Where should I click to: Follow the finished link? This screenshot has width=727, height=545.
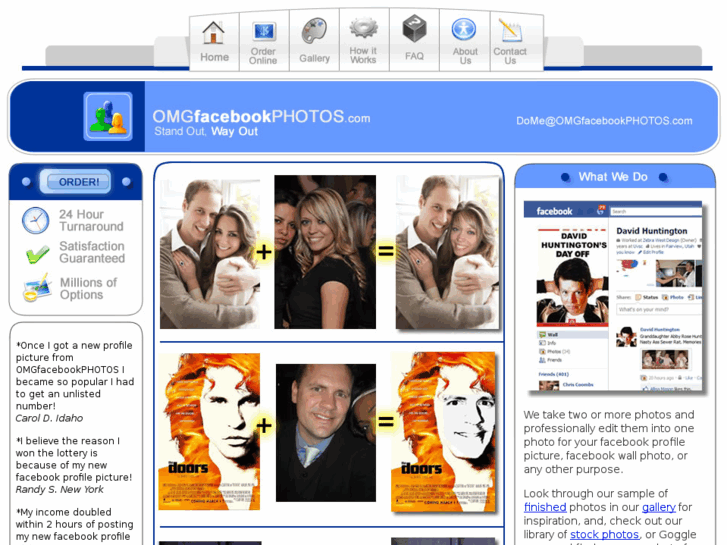pyautogui.click(x=545, y=507)
